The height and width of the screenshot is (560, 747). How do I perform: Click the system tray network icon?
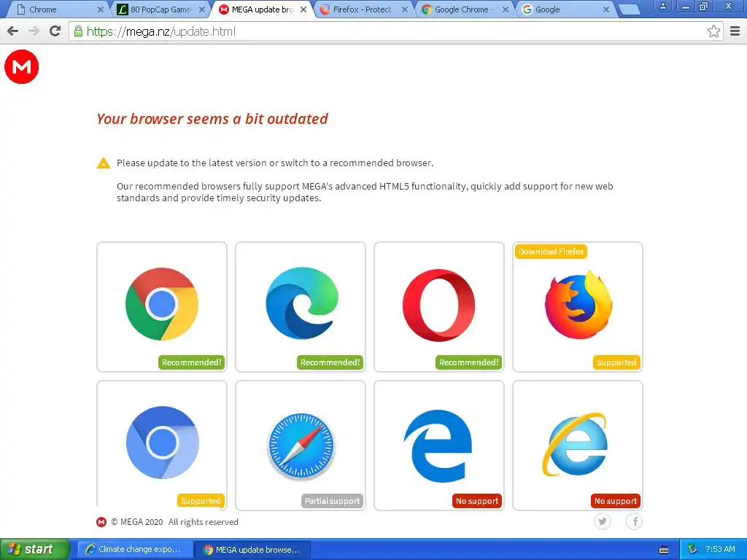pyautogui.click(x=693, y=549)
